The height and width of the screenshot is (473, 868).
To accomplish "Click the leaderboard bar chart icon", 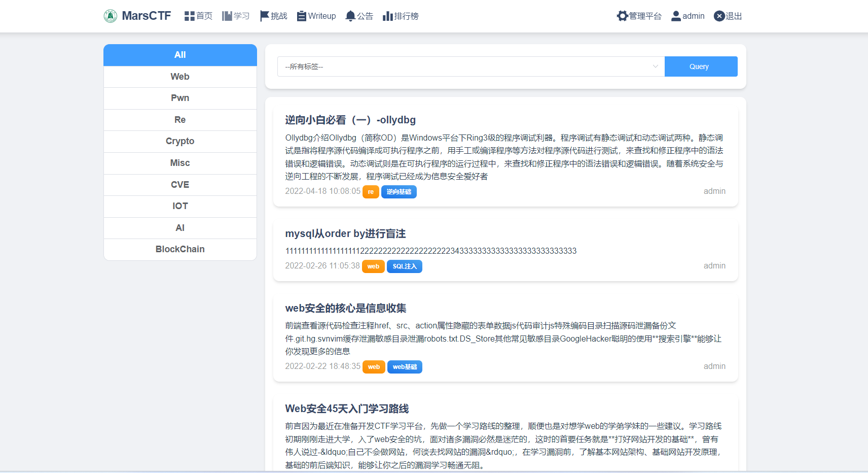I will coord(388,16).
